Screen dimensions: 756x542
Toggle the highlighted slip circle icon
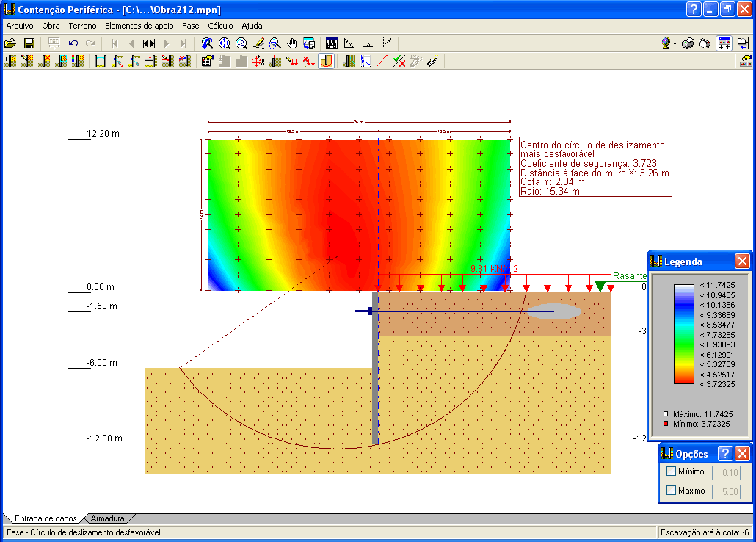pos(326,61)
